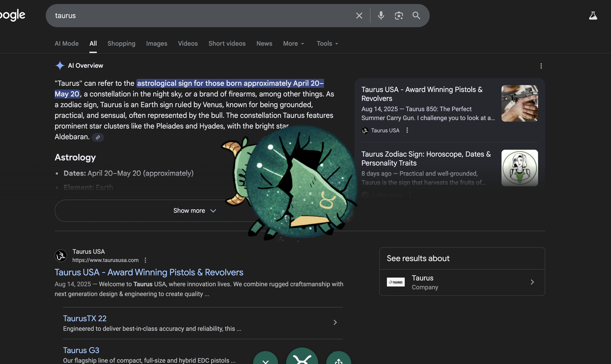The height and width of the screenshot is (364, 611).
Task: Click the link chip after Aldebaran
Action: click(x=98, y=137)
